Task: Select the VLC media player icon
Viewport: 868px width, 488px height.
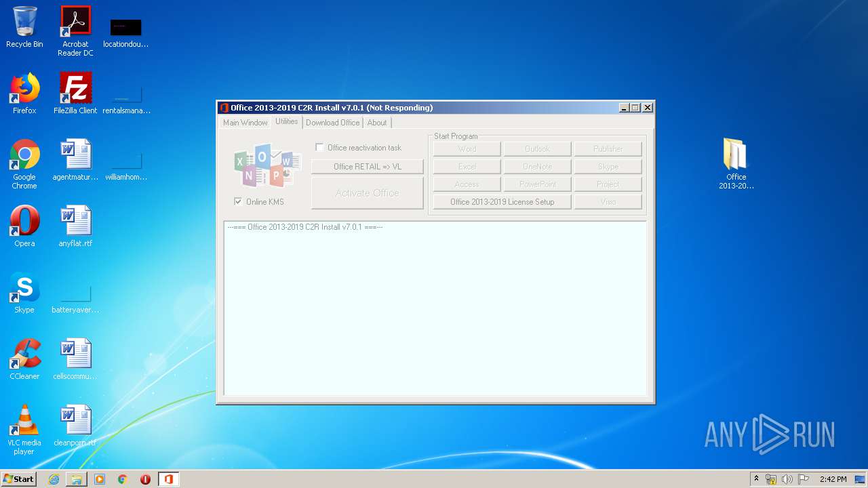Action: click(24, 430)
